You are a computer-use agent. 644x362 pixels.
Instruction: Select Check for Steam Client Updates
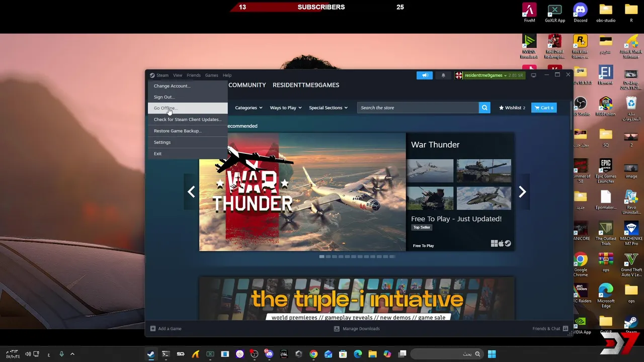tap(188, 120)
